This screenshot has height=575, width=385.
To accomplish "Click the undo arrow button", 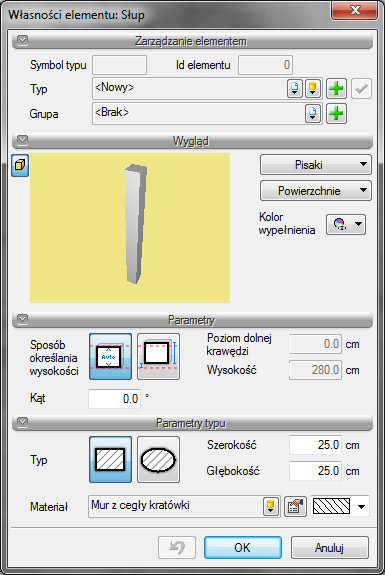I will pyautogui.click(x=177, y=547).
